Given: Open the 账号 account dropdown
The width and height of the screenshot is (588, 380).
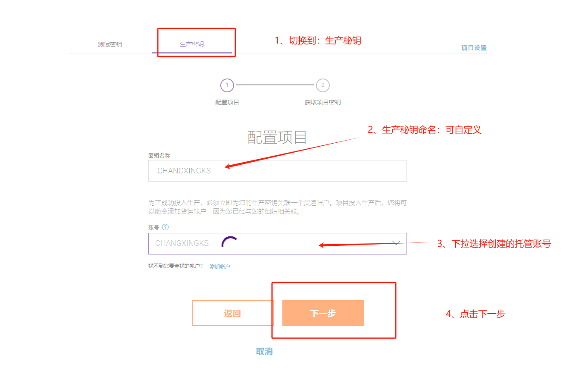Looking at the screenshot, I should tap(277, 244).
